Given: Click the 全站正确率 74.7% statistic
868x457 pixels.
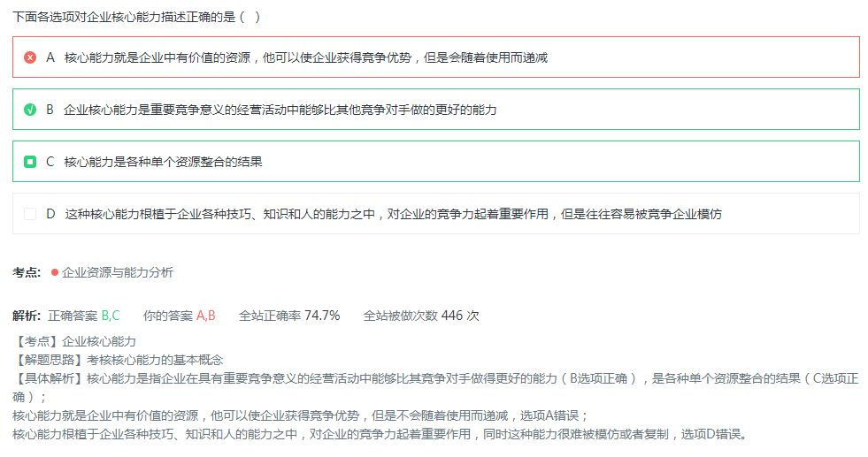Looking at the screenshot, I should (289, 316).
